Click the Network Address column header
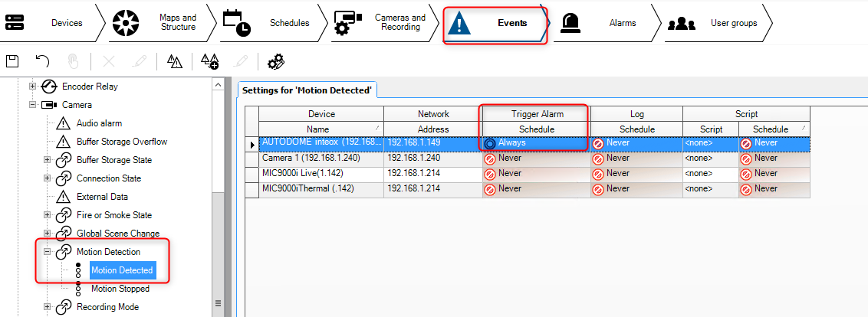The width and height of the screenshot is (868, 317). click(x=433, y=129)
